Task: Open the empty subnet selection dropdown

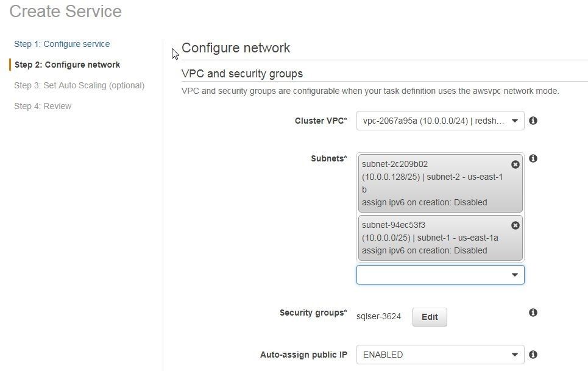Action: [x=441, y=275]
